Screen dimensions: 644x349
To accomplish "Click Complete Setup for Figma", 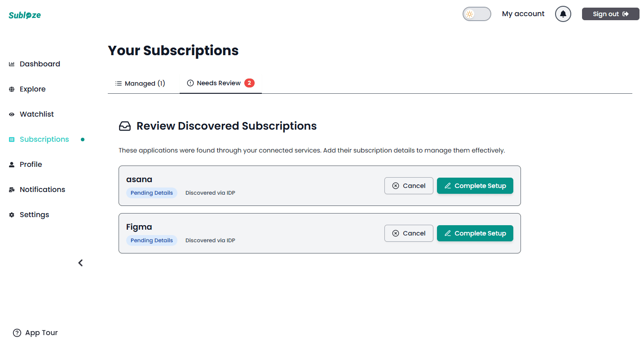I will point(475,233).
